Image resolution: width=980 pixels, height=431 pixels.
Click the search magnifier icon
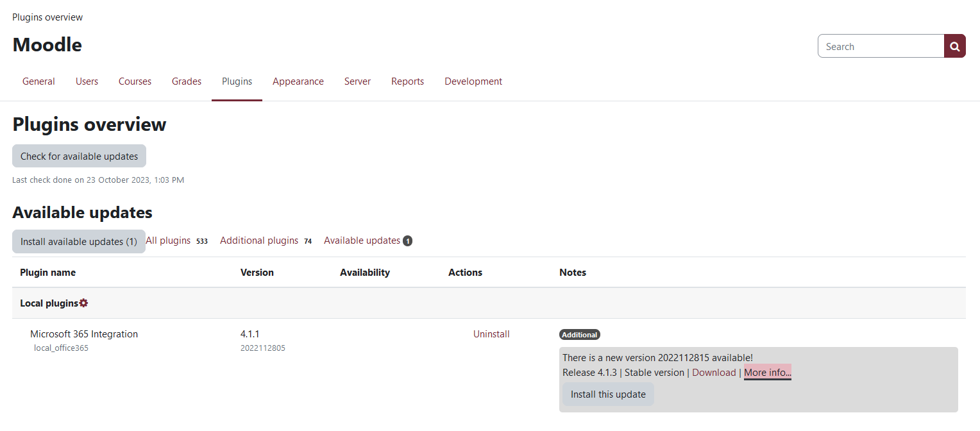click(x=955, y=46)
